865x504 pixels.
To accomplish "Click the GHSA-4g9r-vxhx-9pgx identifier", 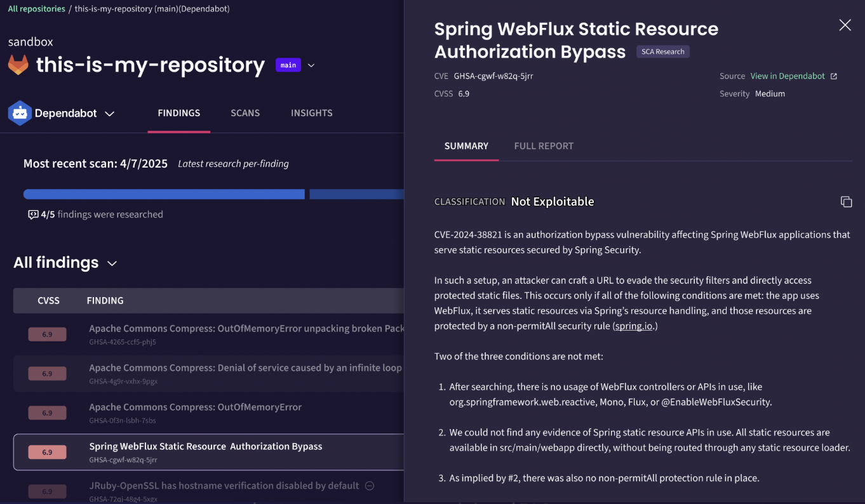I will click(x=123, y=381).
